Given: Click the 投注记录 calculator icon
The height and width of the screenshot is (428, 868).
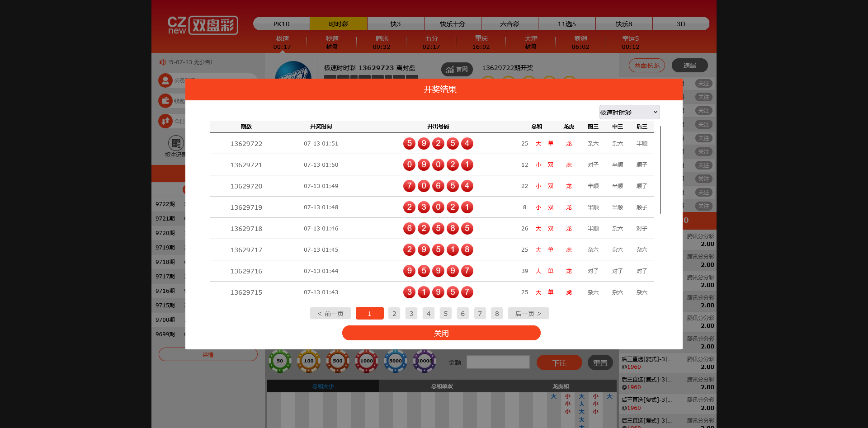Looking at the screenshot, I should pos(176,143).
